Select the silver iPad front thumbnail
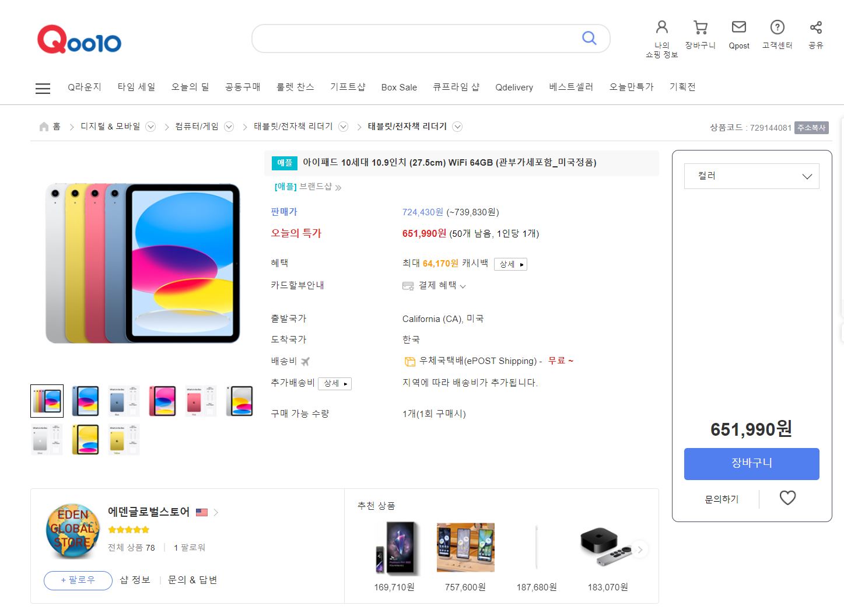 [239, 401]
